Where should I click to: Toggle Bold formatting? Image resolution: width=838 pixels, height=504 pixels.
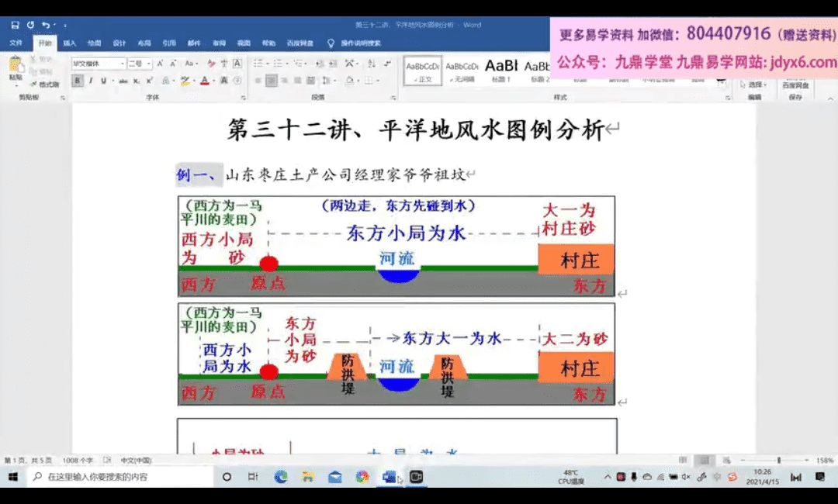point(77,81)
